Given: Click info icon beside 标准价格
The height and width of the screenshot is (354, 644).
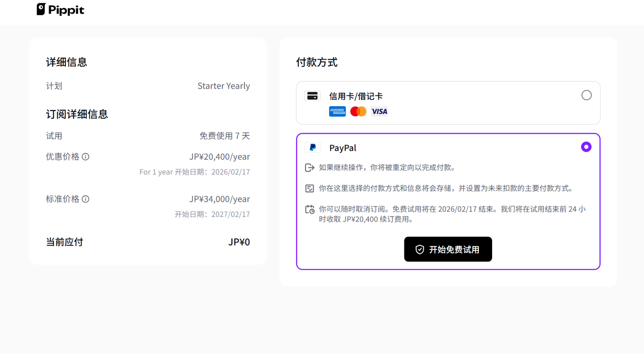Looking at the screenshot, I should point(86,199).
